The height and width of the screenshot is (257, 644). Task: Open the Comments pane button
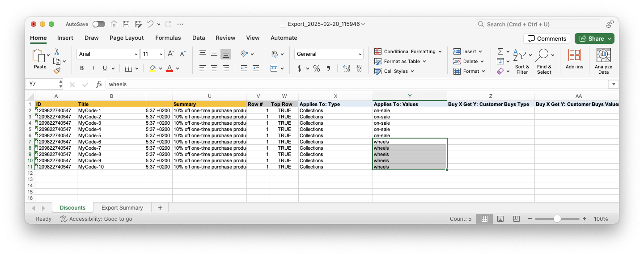pyautogui.click(x=547, y=38)
